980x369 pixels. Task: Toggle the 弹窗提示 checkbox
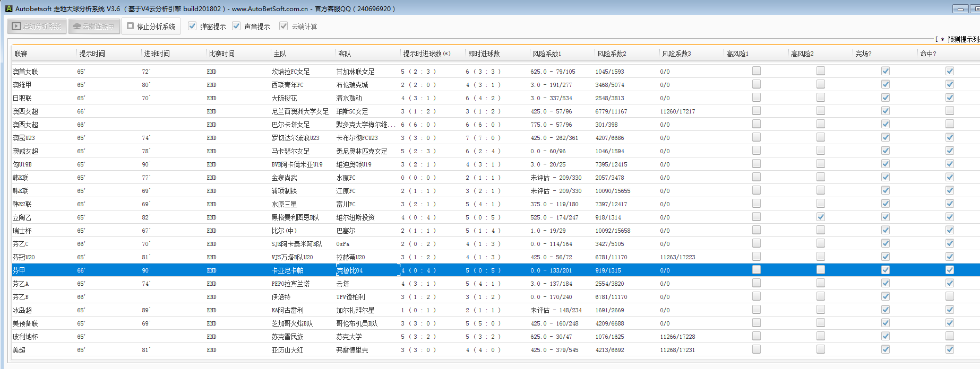click(192, 26)
